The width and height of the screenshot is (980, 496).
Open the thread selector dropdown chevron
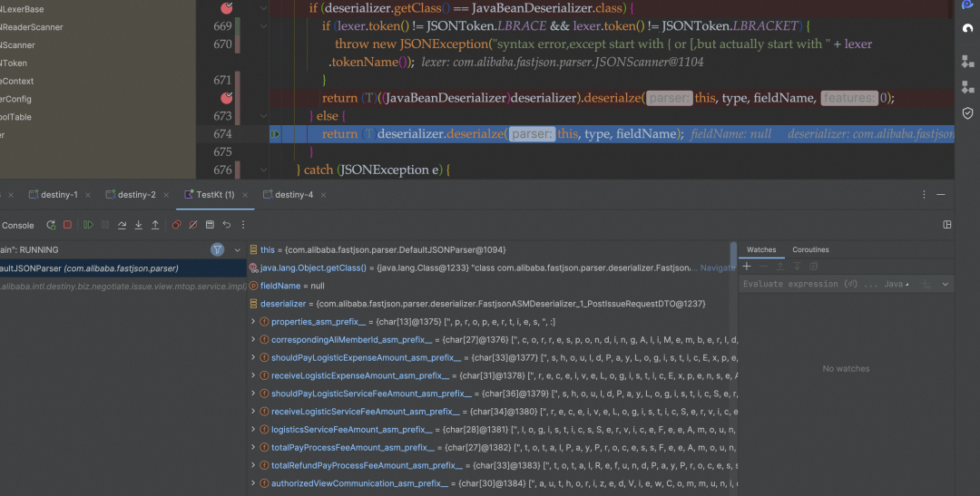(x=238, y=250)
